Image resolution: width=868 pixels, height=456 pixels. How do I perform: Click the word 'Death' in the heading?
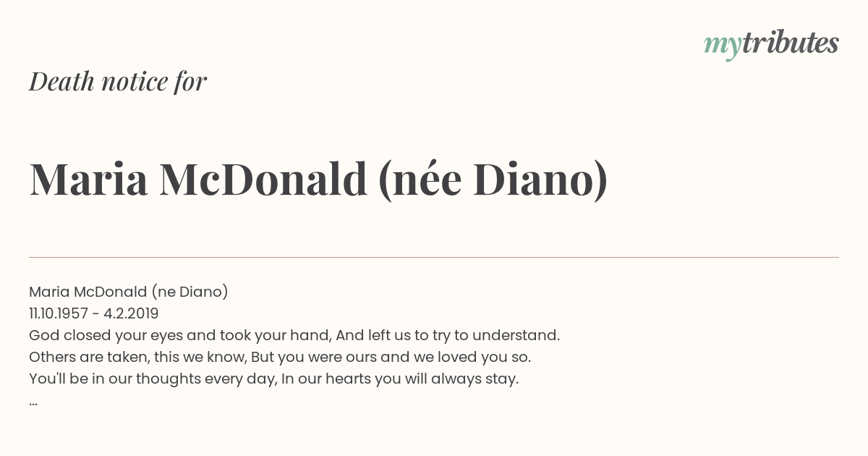(61, 82)
